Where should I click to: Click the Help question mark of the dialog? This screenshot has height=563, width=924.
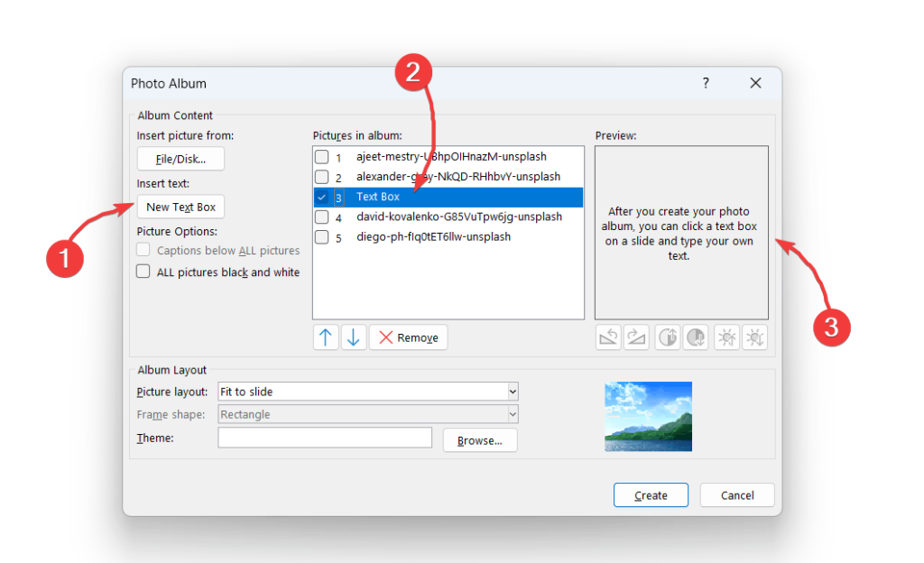pyautogui.click(x=705, y=82)
